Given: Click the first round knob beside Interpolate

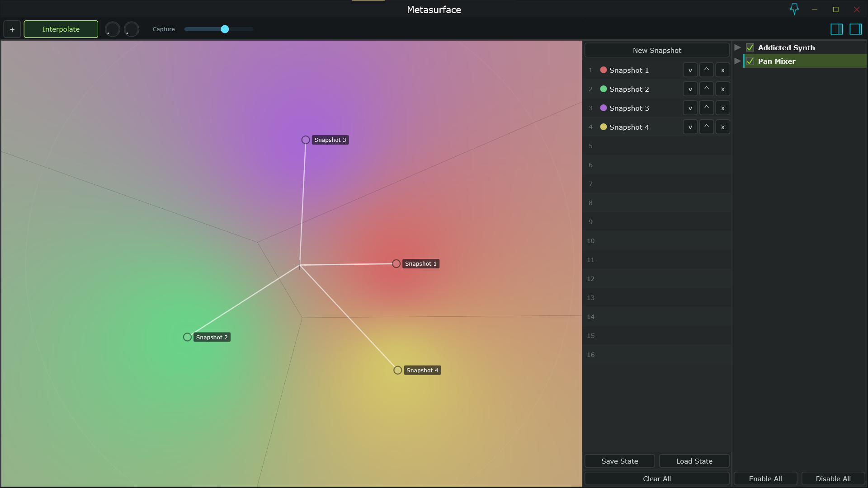Looking at the screenshot, I should point(113,29).
